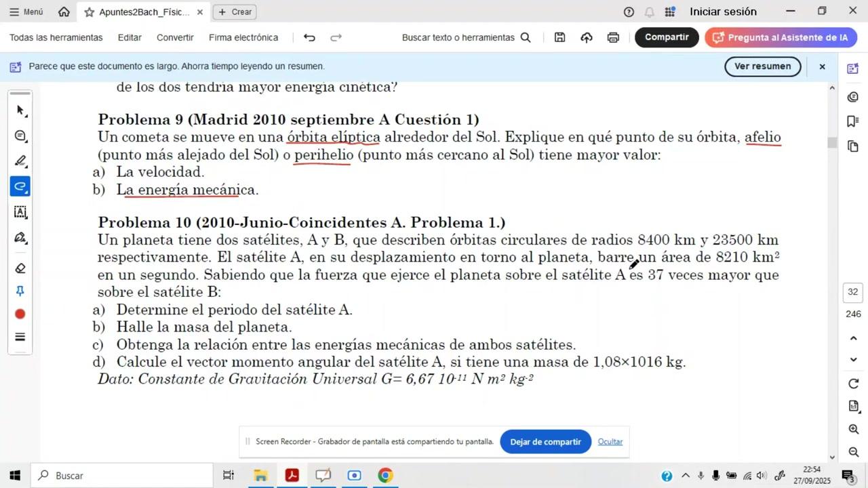Show hidden system tray icons
Screen dimensions: 868x488
pyautogui.click(x=685, y=476)
